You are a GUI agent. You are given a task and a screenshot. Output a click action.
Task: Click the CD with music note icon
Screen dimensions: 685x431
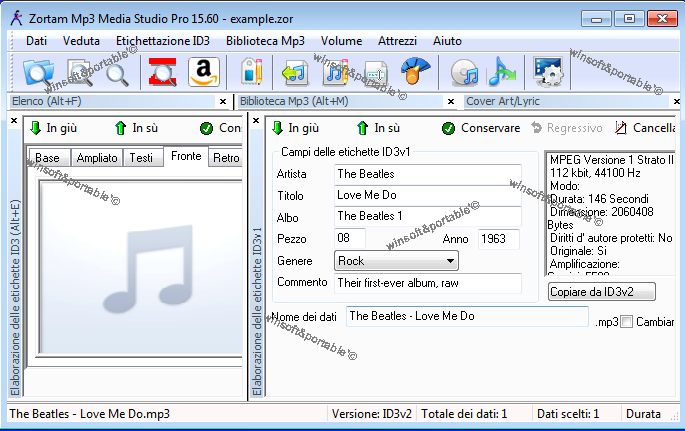(x=464, y=72)
